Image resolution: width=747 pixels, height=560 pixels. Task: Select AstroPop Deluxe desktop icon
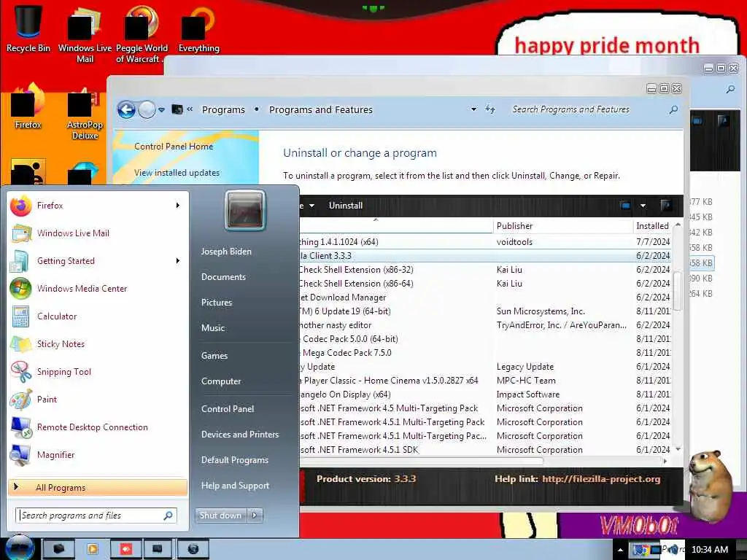pos(85,114)
